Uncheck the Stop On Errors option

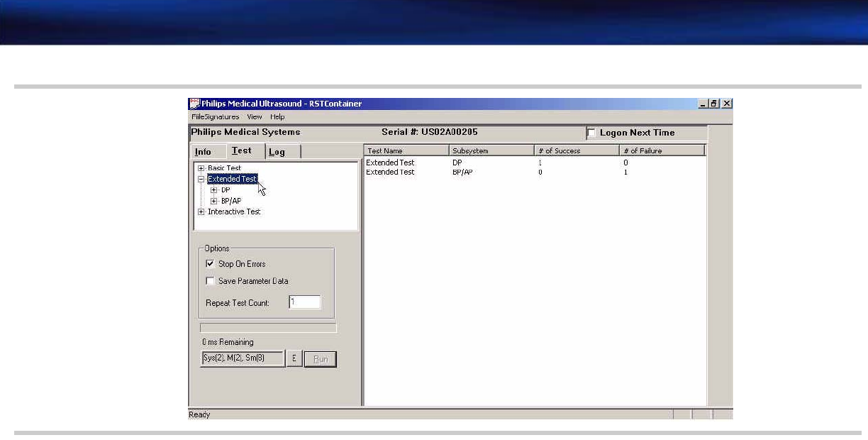pyautogui.click(x=210, y=264)
